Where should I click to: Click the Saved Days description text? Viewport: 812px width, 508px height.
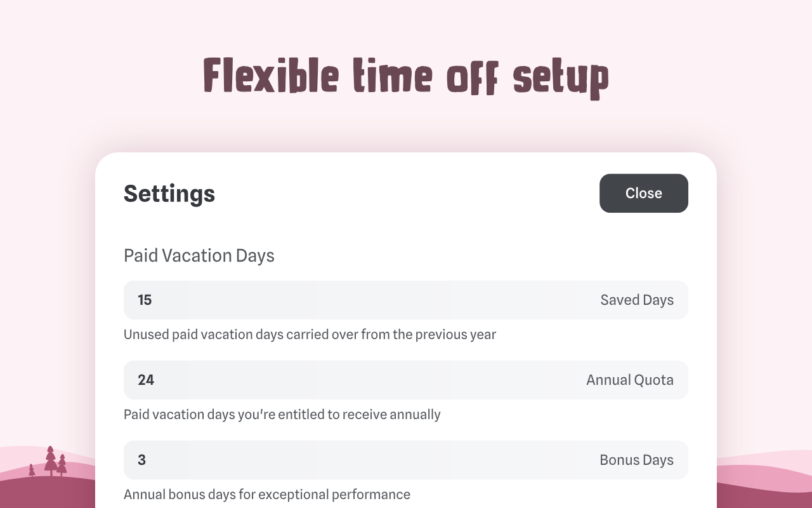click(x=310, y=334)
